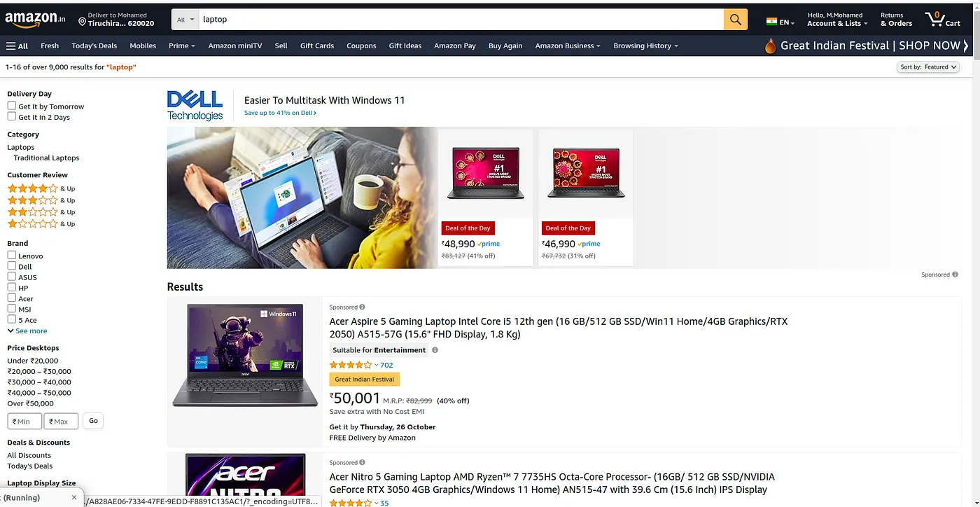This screenshot has width=980, height=507.
Task: Click the Dell Technologies logo
Action: coord(195,105)
